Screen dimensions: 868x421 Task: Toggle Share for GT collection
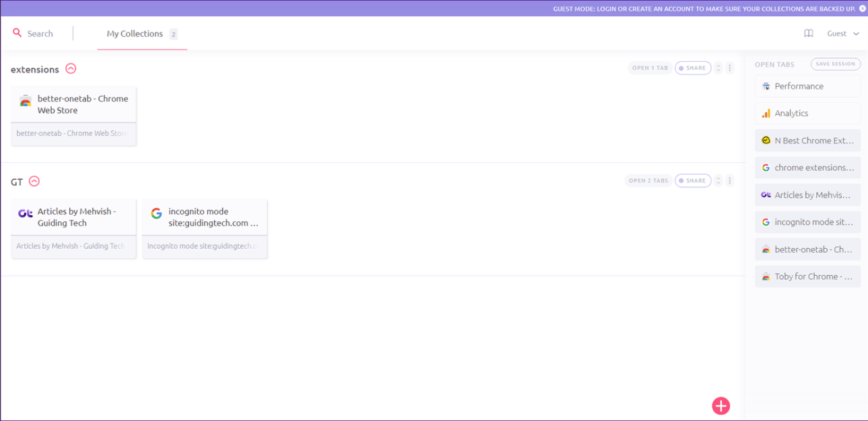692,180
